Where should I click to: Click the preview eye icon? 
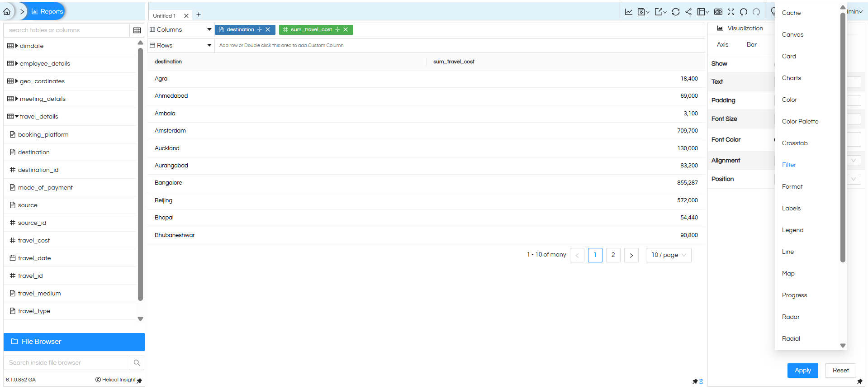tap(718, 12)
